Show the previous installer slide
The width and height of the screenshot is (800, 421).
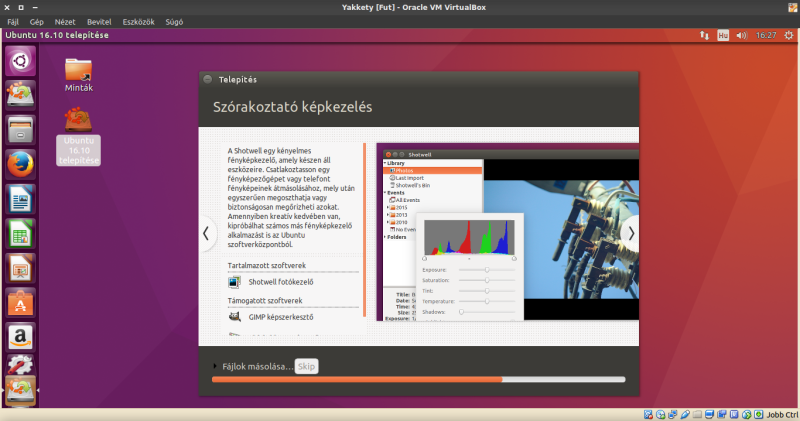click(x=206, y=233)
